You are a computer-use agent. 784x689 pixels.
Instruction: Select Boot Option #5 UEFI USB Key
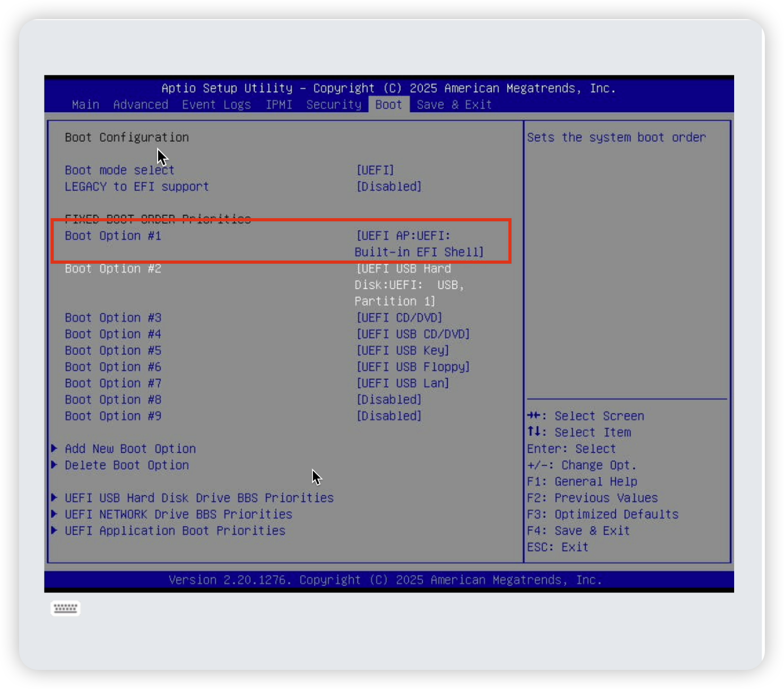403,351
